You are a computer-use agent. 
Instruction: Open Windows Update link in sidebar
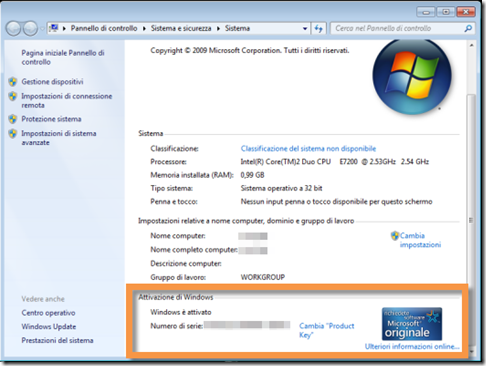(x=49, y=327)
